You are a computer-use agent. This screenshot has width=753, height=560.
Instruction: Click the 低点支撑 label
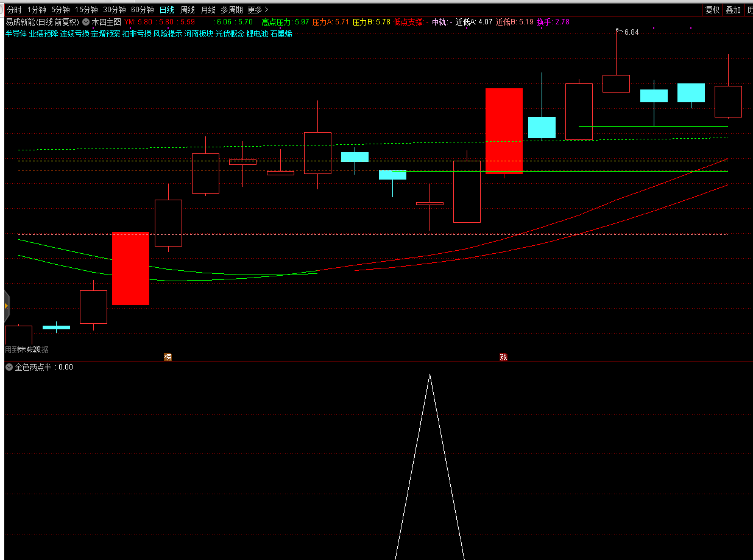pos(408,22)
